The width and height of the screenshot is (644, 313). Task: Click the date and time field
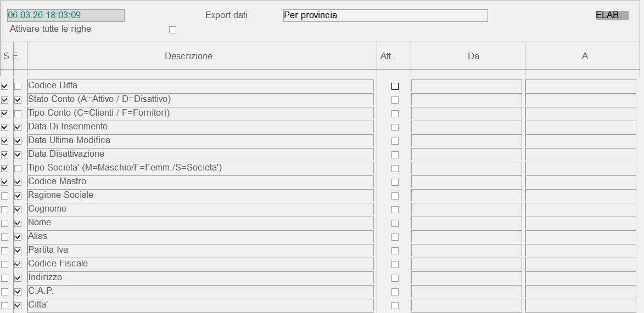(x=66, y=15)
